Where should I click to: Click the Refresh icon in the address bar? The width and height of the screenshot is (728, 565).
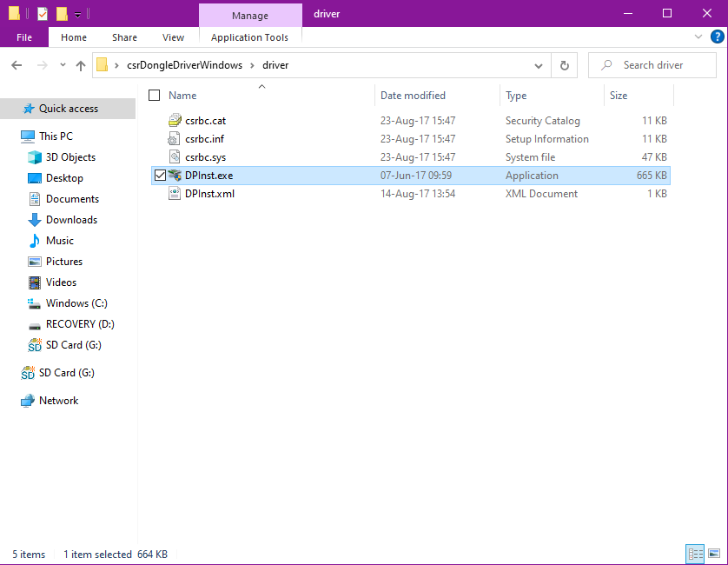(x=564, y=64)
